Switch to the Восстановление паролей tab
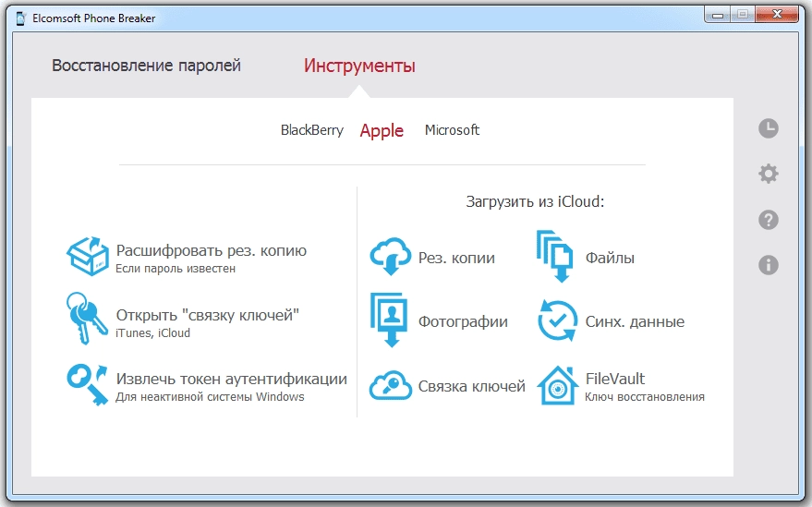 [x=146, y=66]
